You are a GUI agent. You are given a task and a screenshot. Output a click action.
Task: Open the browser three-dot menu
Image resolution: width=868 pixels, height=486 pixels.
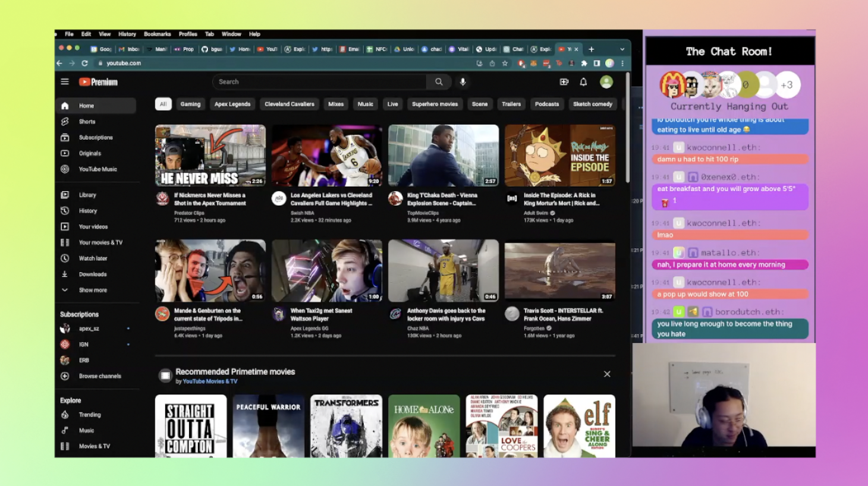[x=622, y=63]
